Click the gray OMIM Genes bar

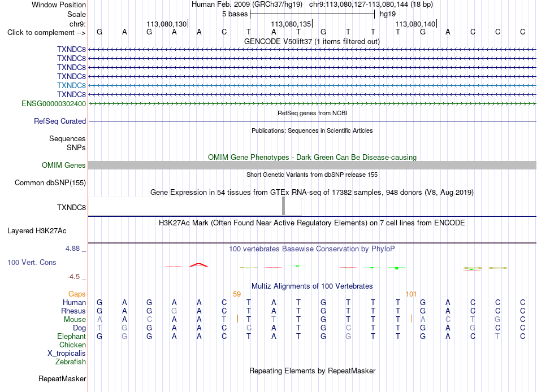click(312, 165)
